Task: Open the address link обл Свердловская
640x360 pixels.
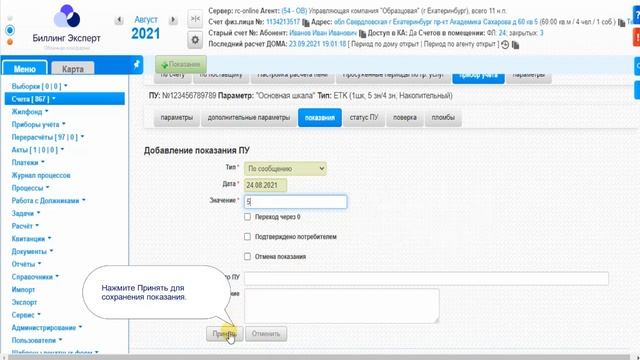Action: (x=436, y=22)
